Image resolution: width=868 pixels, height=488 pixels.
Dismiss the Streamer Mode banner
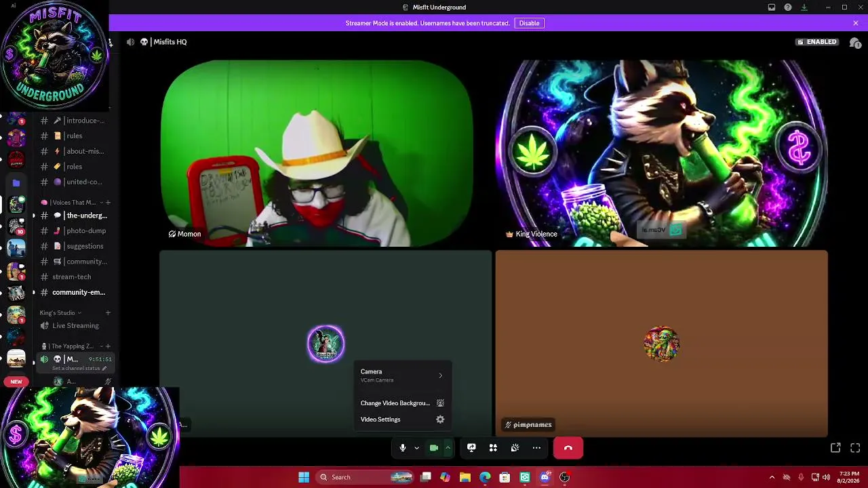pos(856,23)
